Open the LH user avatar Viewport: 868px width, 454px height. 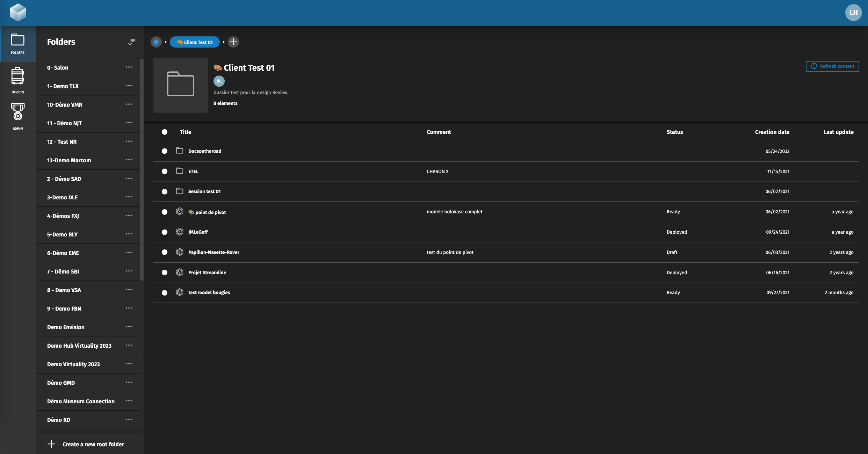pyautogui.click(x=853, y=13)
